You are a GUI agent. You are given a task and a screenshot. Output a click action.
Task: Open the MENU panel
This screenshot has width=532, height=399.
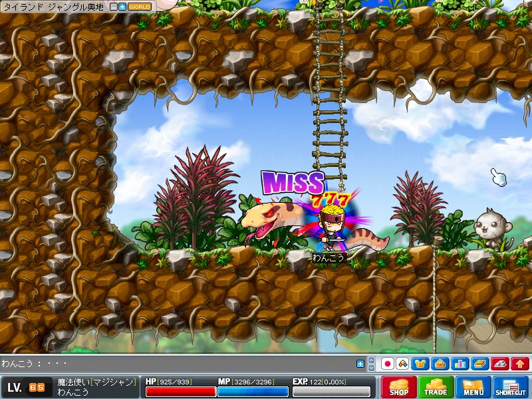pos(473,387)
